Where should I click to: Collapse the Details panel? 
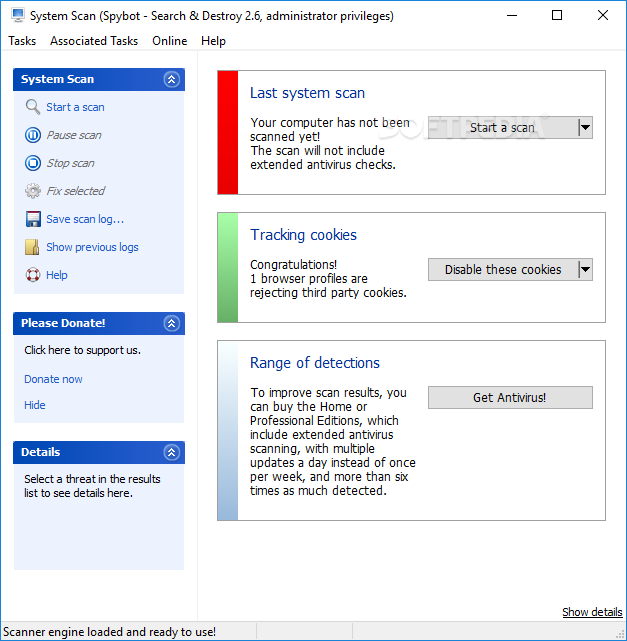[x=171, y=452]
